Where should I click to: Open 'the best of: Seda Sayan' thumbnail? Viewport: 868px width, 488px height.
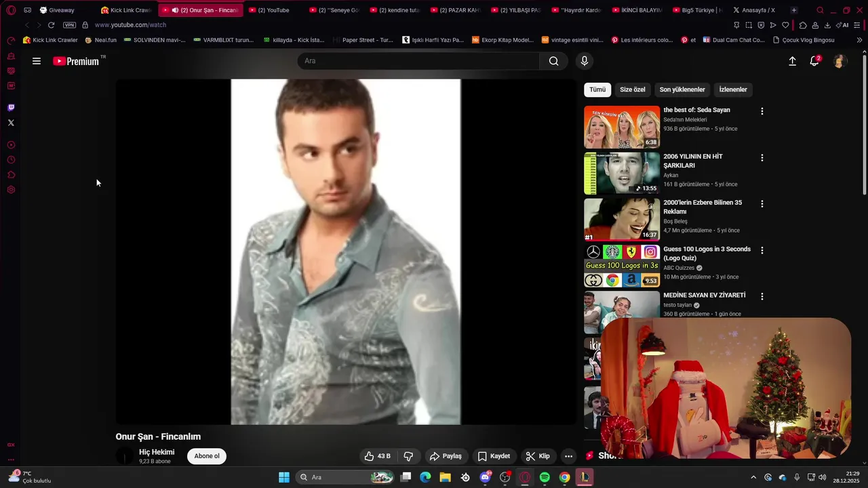click(x=622, y=127)
